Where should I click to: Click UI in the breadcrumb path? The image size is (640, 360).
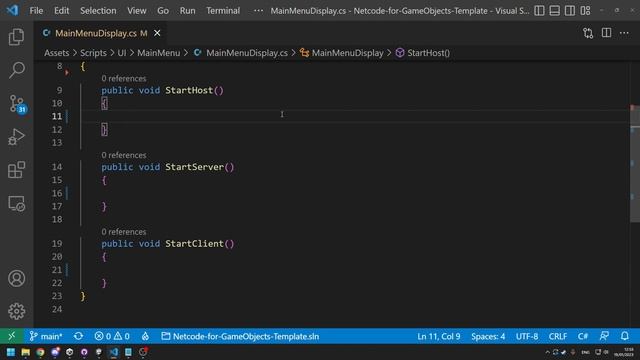122,53
